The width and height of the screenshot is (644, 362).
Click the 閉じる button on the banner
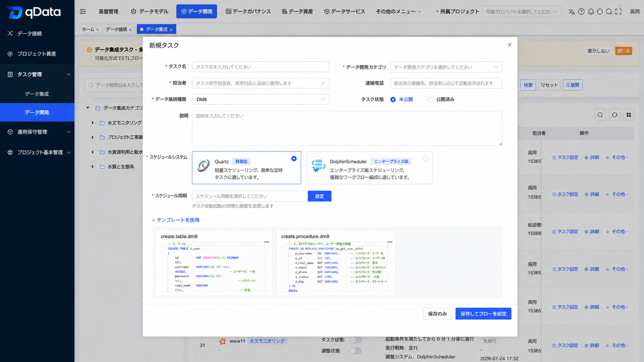(x=623, y=51)
